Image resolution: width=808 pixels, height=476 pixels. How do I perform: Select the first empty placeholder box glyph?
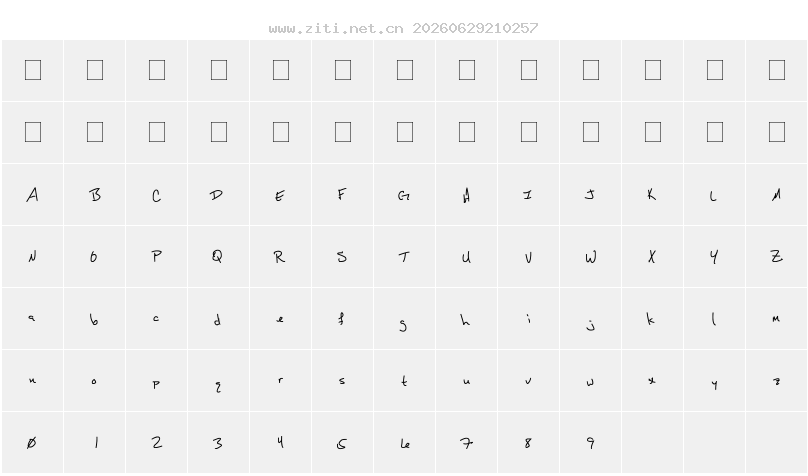[33, 70]
